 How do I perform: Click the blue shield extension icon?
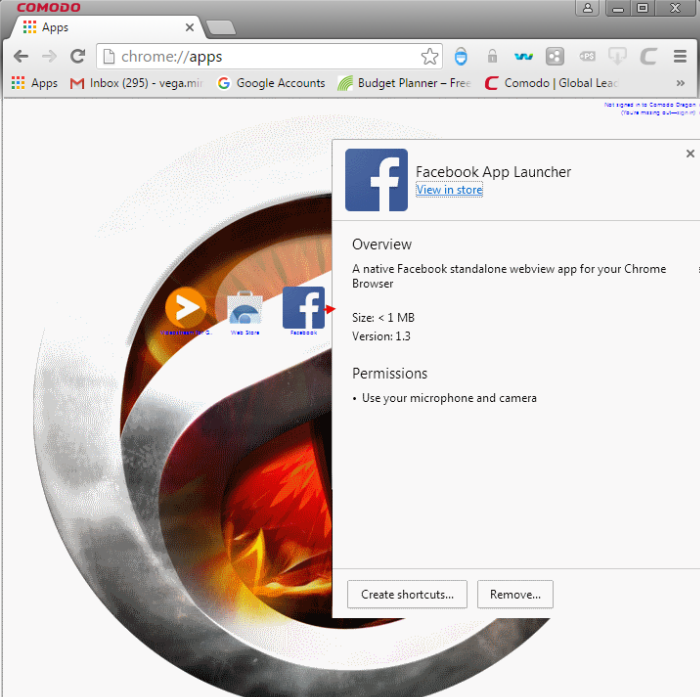[x=461, y=56]
